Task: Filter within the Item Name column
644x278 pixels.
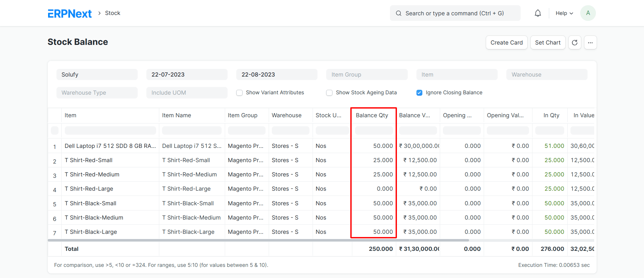Action: [x=192, y=131]
